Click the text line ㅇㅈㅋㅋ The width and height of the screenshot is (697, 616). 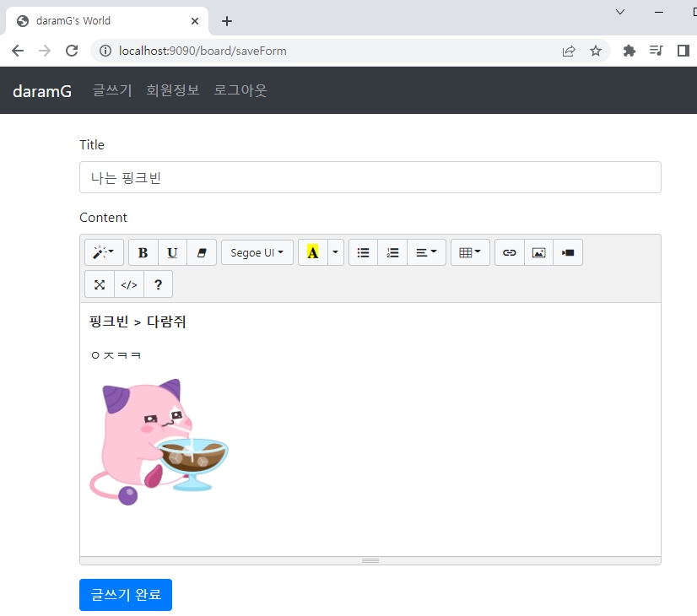coord(116,355)
